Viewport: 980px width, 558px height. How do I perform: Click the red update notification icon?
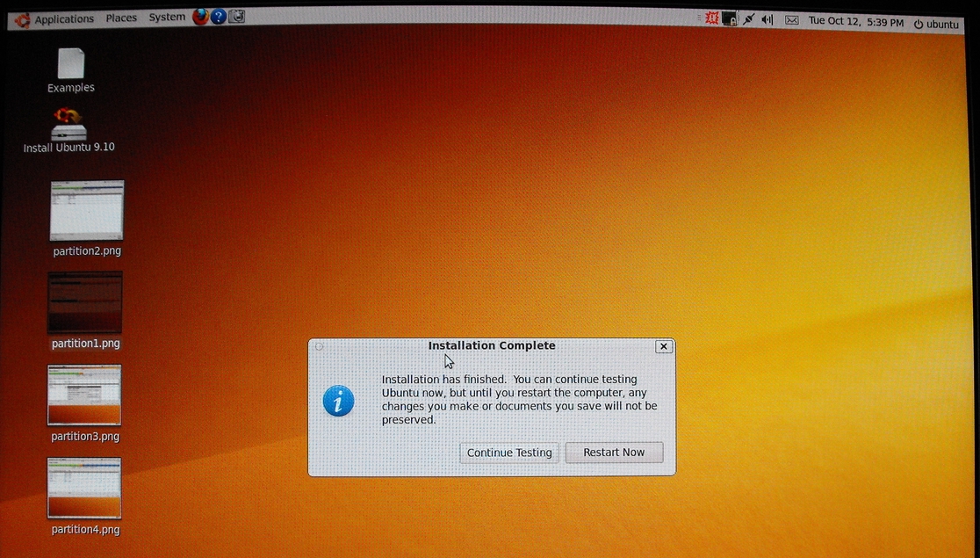712,18
